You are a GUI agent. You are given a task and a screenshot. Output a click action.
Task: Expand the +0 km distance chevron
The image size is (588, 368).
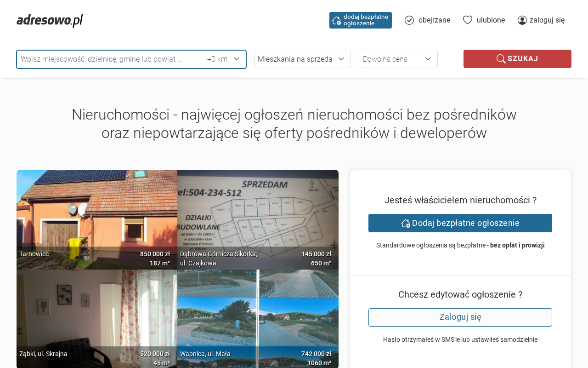click(x=237, y=59)
